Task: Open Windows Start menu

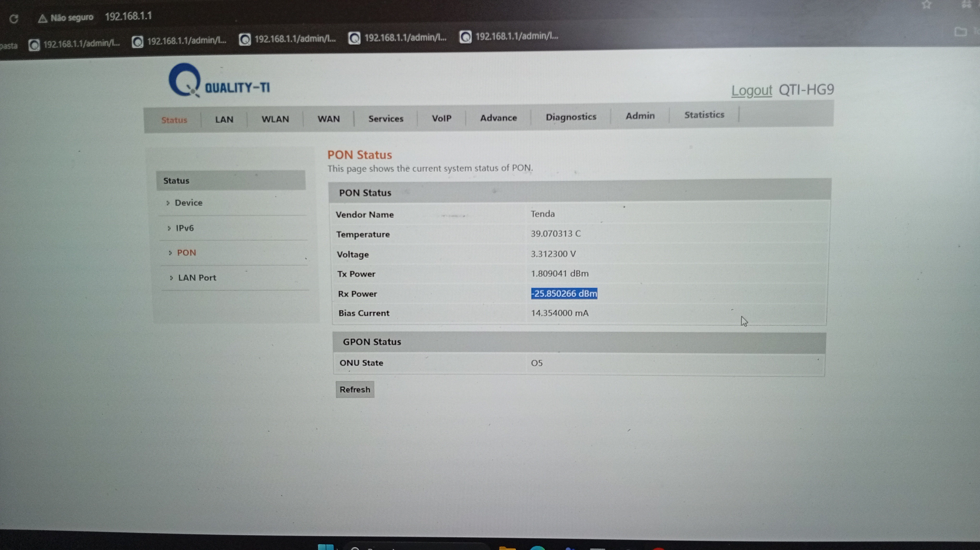Action: click(326, 547)
